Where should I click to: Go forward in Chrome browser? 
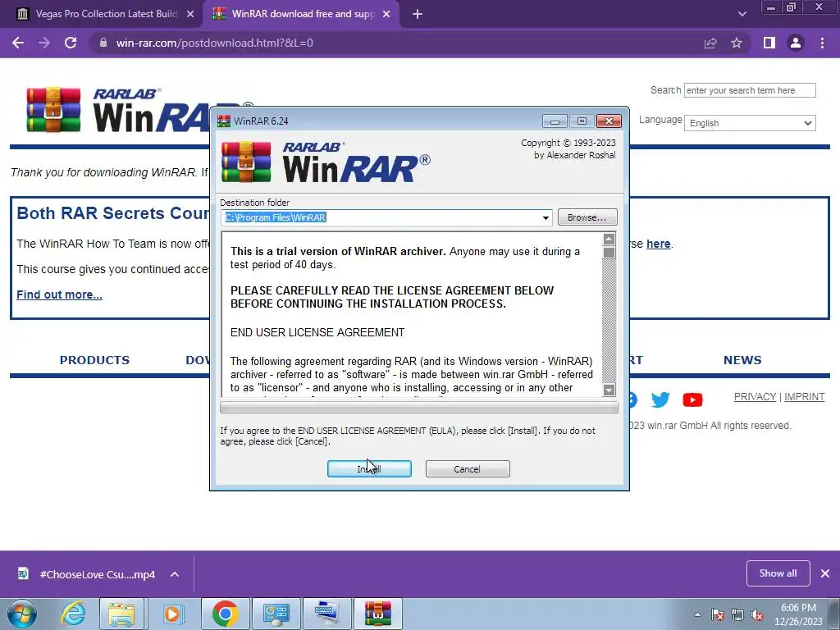tap(44, 43)
